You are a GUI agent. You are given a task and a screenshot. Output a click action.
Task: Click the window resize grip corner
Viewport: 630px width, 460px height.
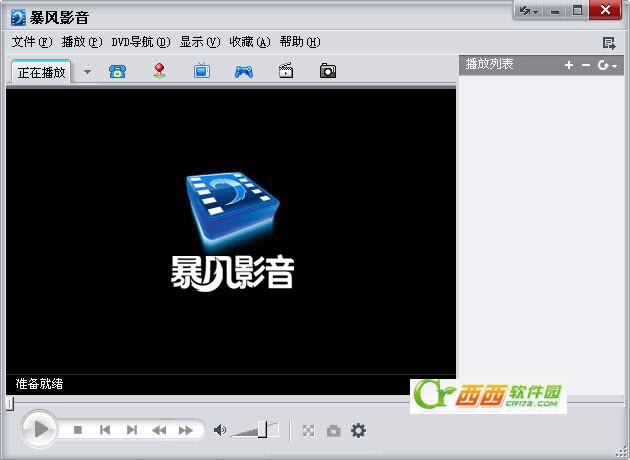coord(622,452)
